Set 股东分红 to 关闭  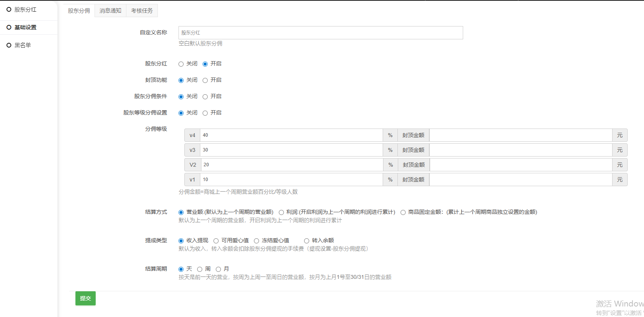pyautogui.click(x=181, y=64)
